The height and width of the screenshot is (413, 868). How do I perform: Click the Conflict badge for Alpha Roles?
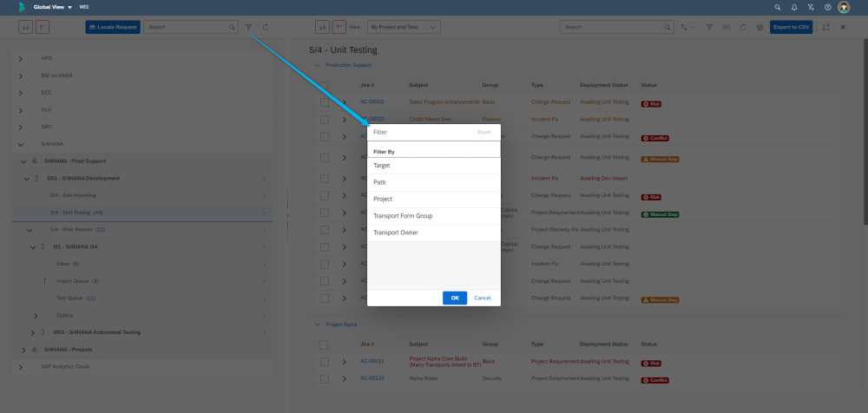[x=655, y=380]
